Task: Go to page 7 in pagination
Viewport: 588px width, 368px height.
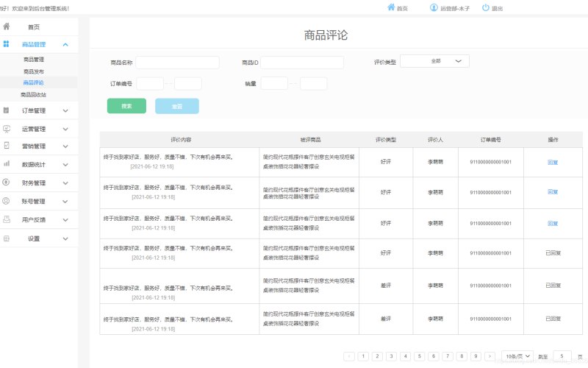Action: (x=448, y=356)
